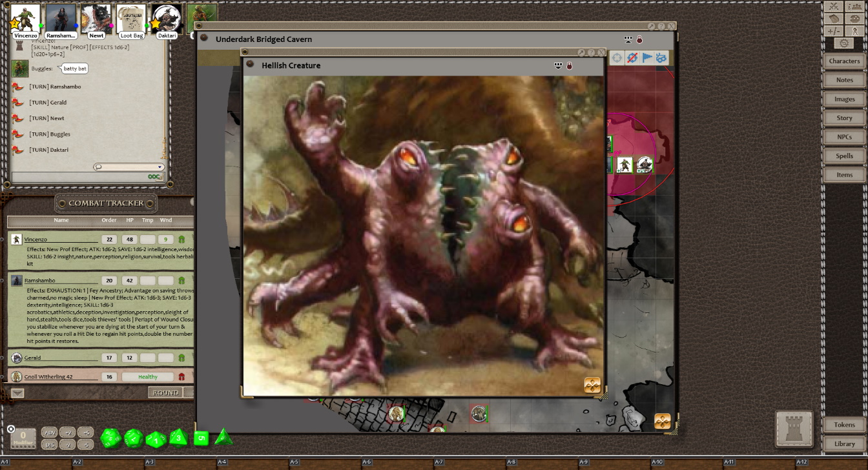
Task: Click the 'Healthy' status for Gnoll Witherling
Action: (147, 376)
